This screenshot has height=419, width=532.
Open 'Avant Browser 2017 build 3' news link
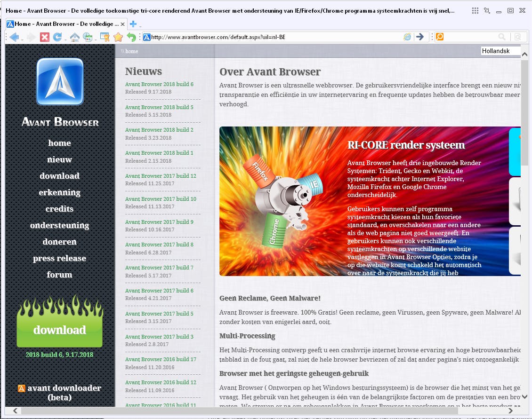[x=159, y=337]
